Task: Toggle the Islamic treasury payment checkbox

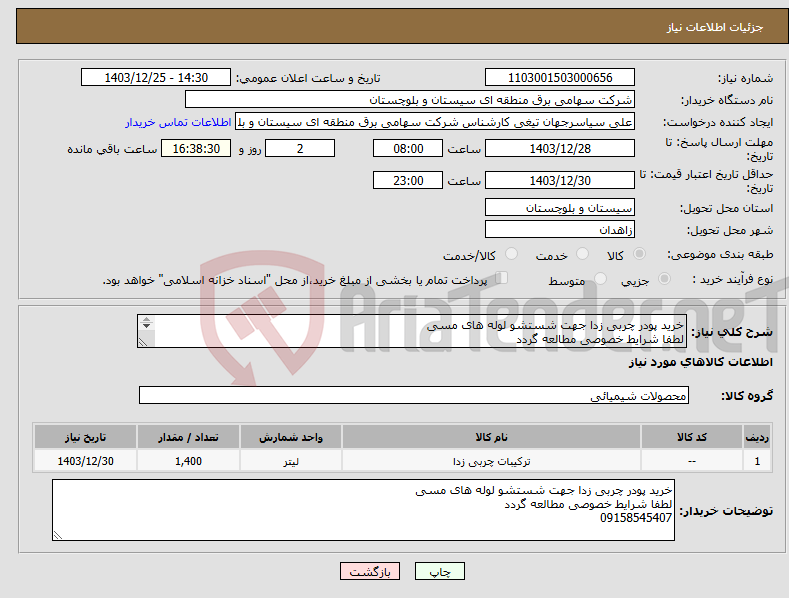Action: 501,278
